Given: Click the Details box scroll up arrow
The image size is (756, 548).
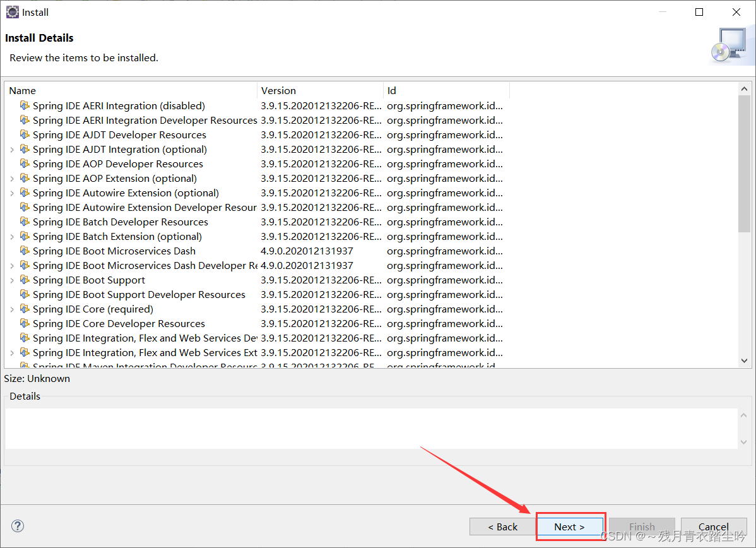Looking at the screenshot, I should click(x=744, y=415).
